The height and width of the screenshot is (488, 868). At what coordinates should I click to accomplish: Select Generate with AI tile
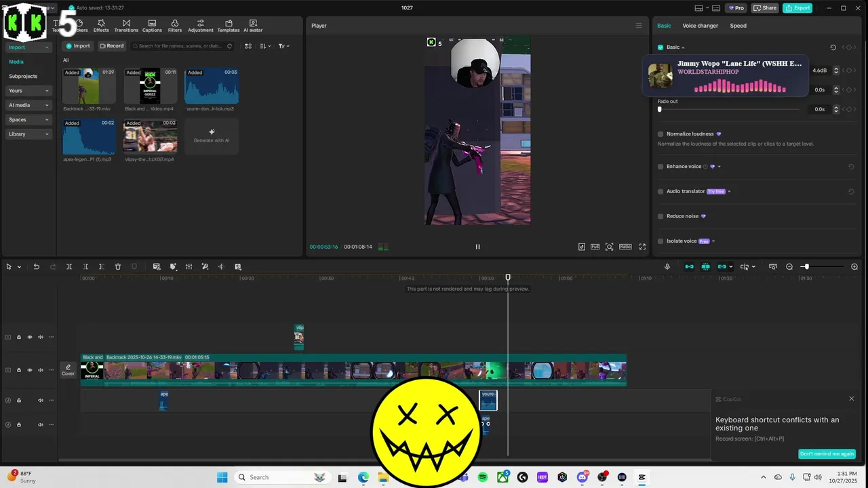[212, 136]
